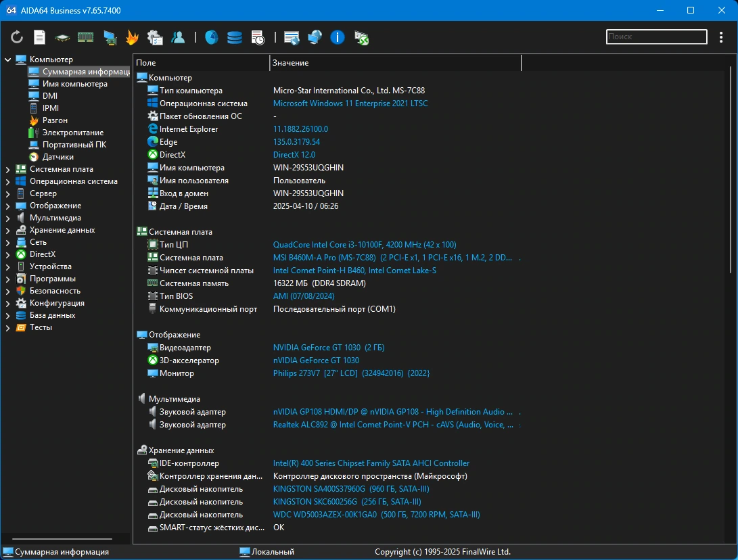Open the AMI (07/08/2024) BIOS link

(x=304, y=296)
